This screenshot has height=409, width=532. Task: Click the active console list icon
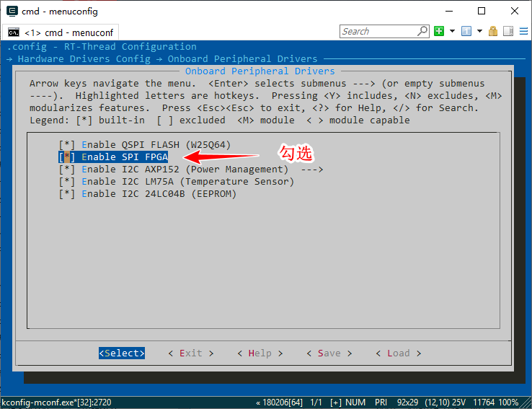coord(466,31)
